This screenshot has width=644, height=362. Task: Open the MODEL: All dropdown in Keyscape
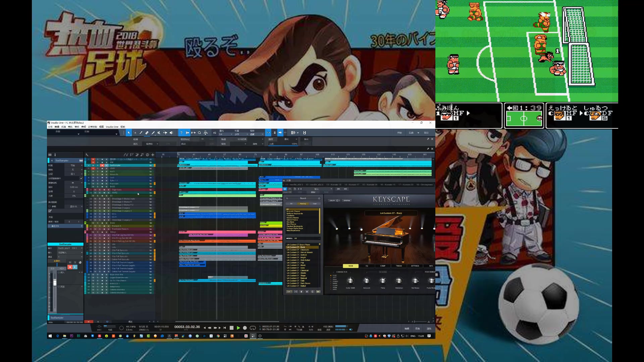coord(303,238)
